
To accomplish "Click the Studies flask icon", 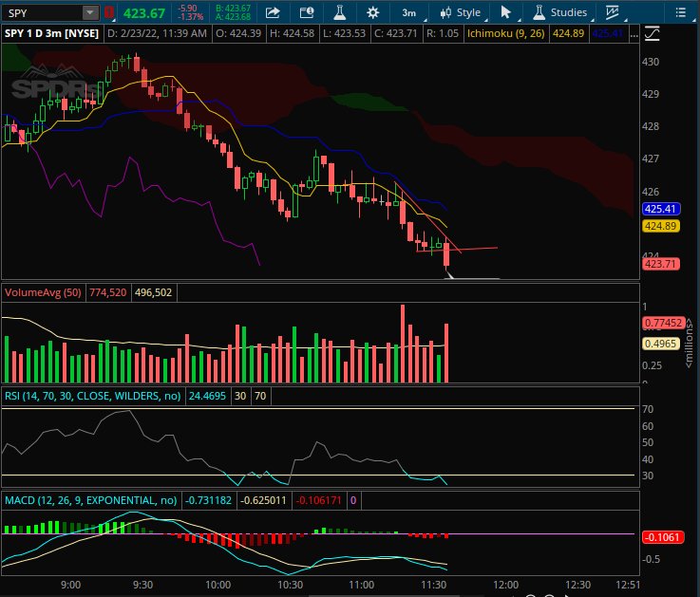I will point(539,12).
